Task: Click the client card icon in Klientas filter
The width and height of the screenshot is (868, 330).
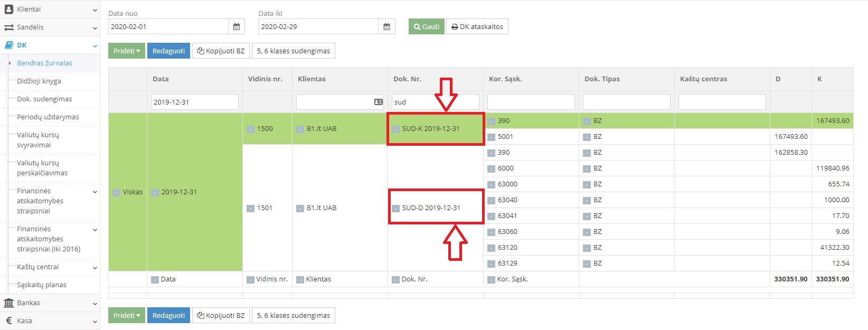Action: click(x=378, y=102)
